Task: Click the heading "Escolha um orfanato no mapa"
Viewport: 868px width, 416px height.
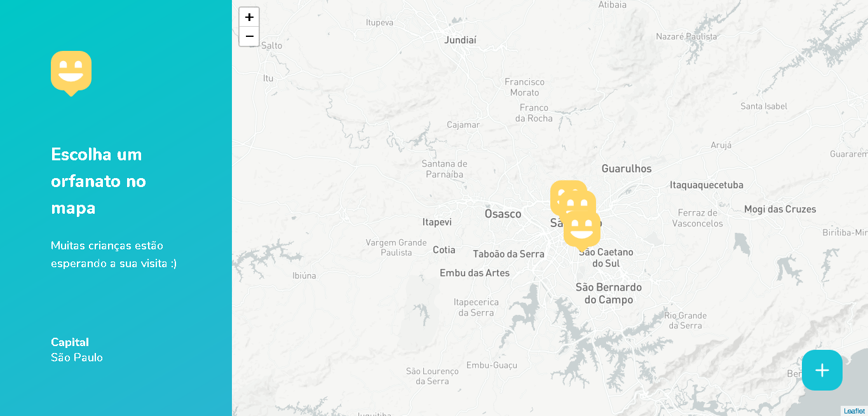Action: click(98, 181)
